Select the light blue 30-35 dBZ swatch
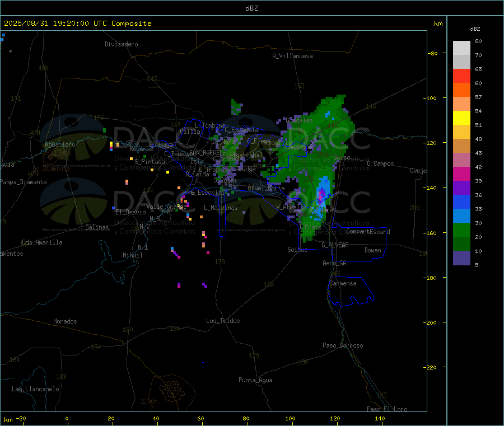This screenshot has height=426, width=504. (x=461, y=216)
